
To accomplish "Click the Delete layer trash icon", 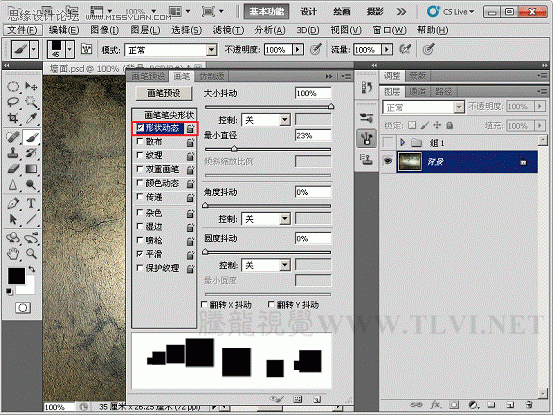I will pyautogui.click(x=528, y=405).
